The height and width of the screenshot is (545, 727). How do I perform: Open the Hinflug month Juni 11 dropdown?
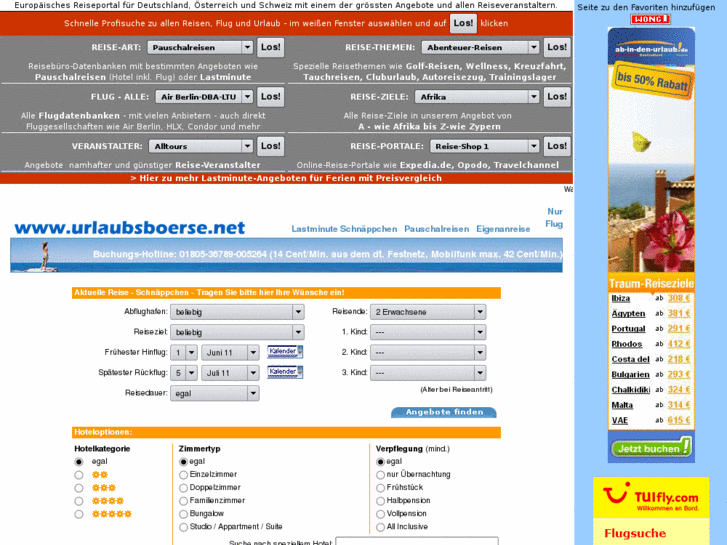tap(230, 353)
